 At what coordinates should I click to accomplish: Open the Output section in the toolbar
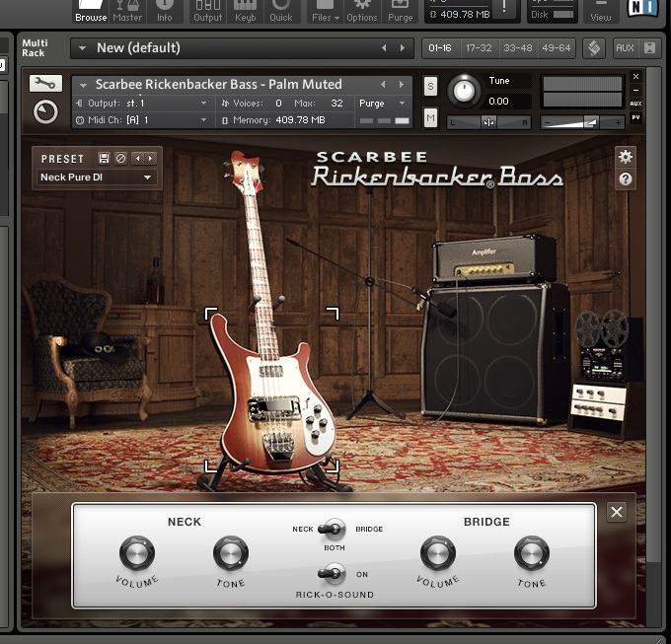coord(208,12)
